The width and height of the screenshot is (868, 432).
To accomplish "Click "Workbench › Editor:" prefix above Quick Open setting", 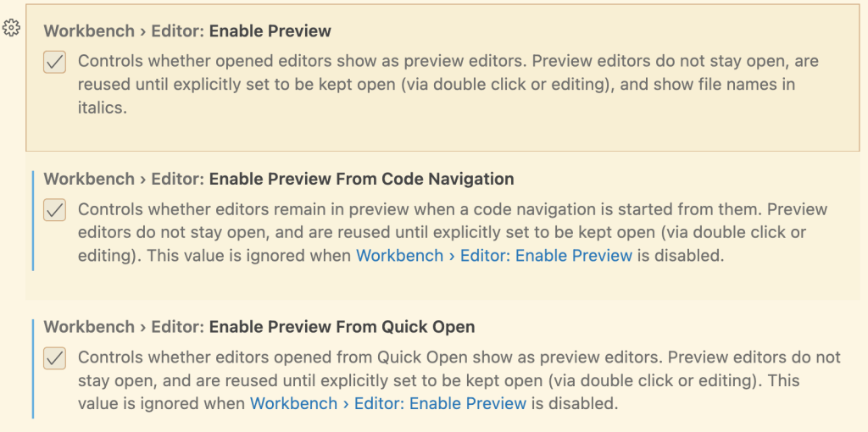I will (x=124, y=327).
